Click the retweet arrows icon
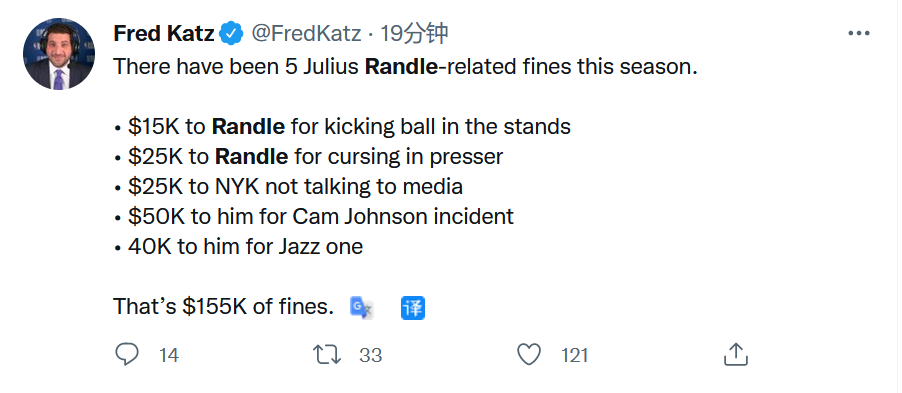The height and width of the screenshot is (393, 902). [327, 355]
